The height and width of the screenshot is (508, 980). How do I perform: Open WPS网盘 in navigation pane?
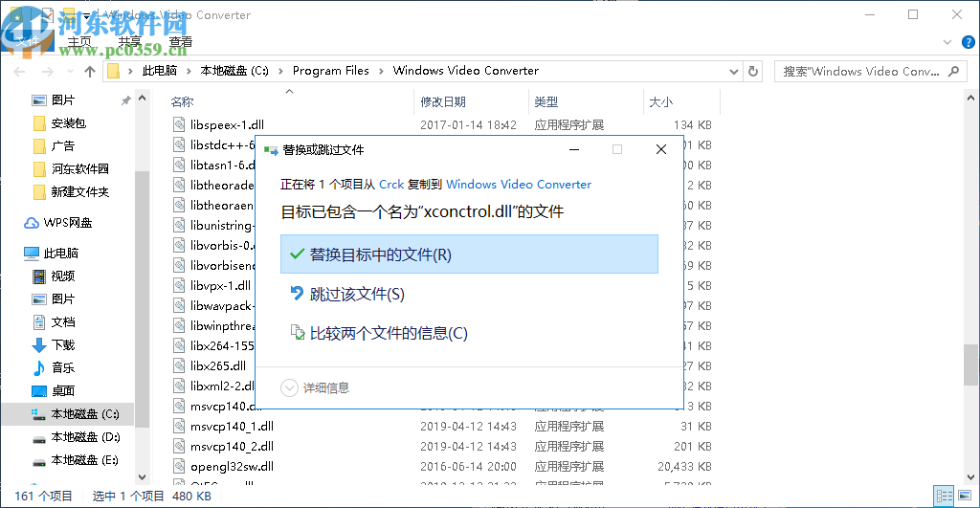click(68, 223)
